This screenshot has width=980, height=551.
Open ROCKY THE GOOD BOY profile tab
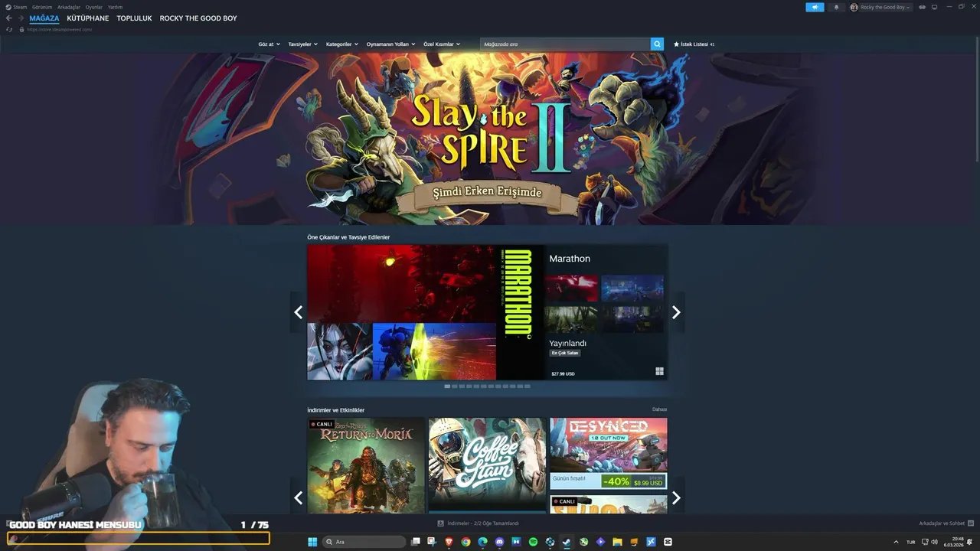pyautogui.click(x=198, y=18)
